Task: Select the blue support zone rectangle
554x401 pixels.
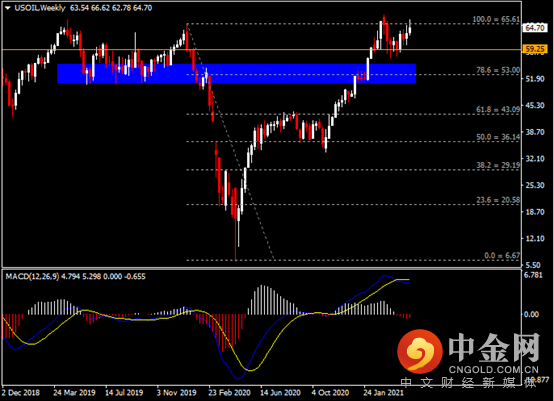Action: 236,73
